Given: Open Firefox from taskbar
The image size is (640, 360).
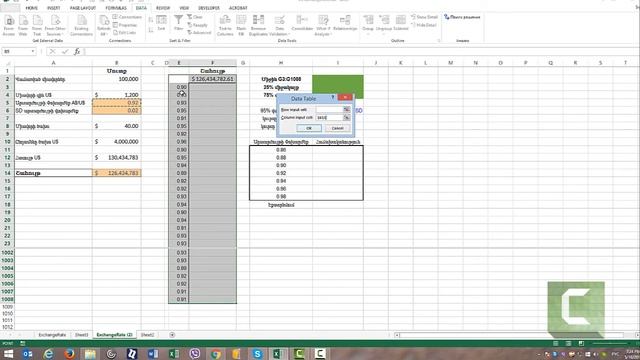Looking at the screenshot, I should coord(69,353).
